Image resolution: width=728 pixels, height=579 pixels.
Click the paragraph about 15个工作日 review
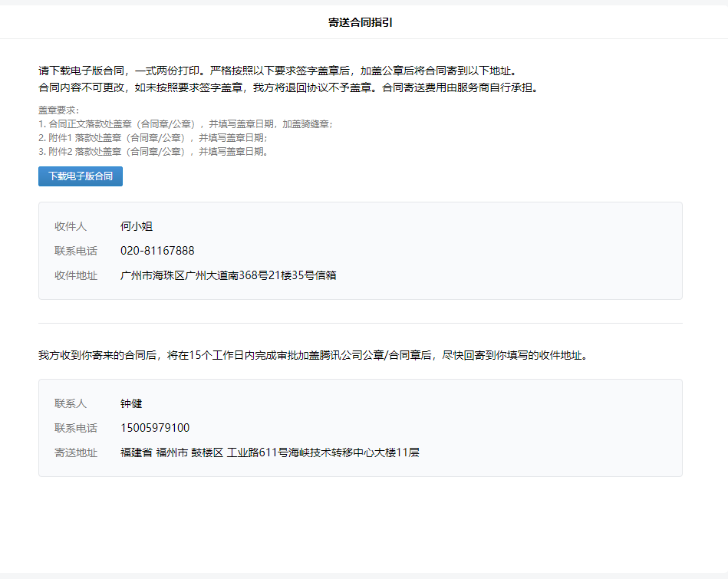[x=314, y=355]
